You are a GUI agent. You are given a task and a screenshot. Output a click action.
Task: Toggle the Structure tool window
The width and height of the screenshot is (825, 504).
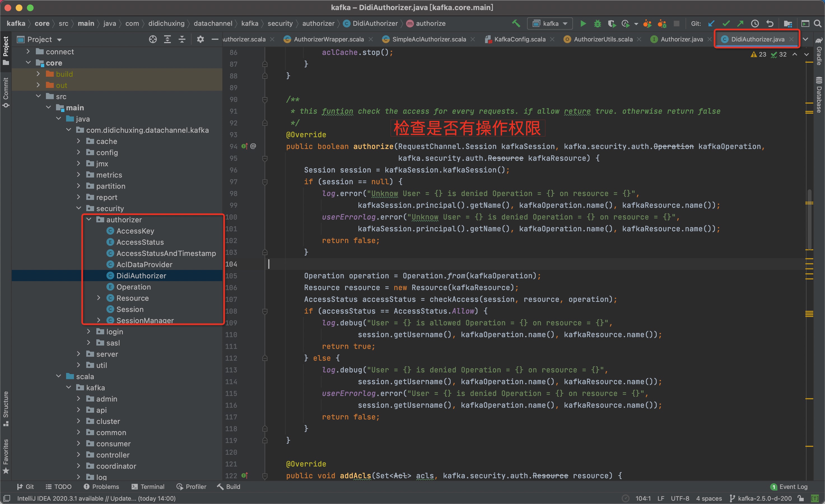pyautogui.click(x=6, y=409)
